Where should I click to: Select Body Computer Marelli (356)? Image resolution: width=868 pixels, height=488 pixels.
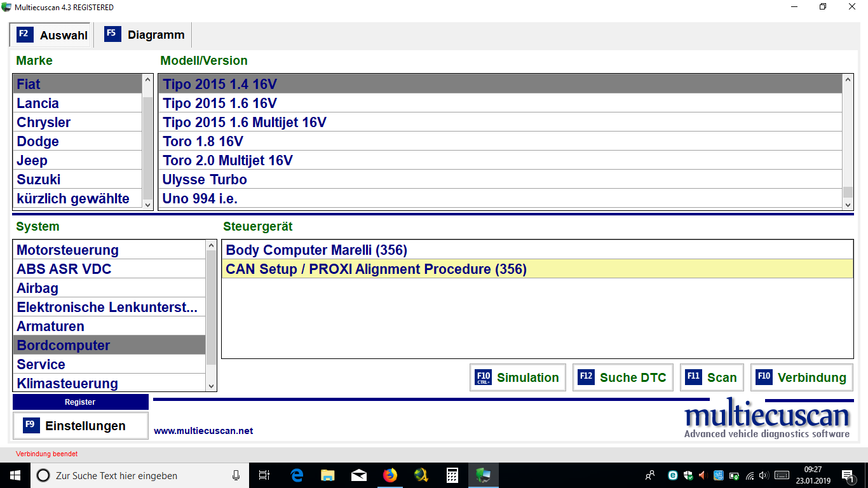click(x=316, y=250)
